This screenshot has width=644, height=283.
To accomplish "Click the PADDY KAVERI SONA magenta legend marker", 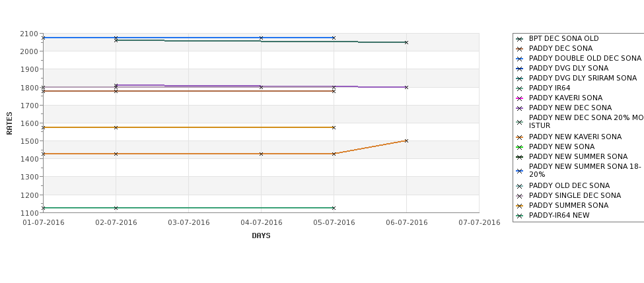I will coord(520,98).
